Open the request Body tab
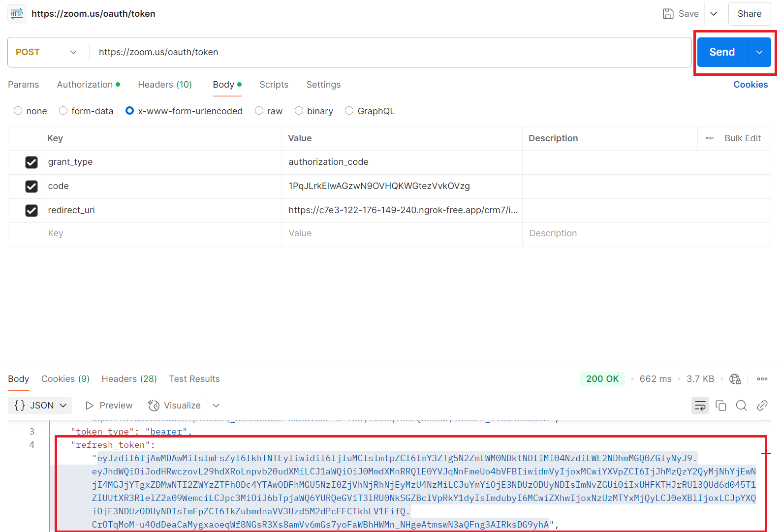Viewport: 780px width, 532px height. tap(227, 85)
